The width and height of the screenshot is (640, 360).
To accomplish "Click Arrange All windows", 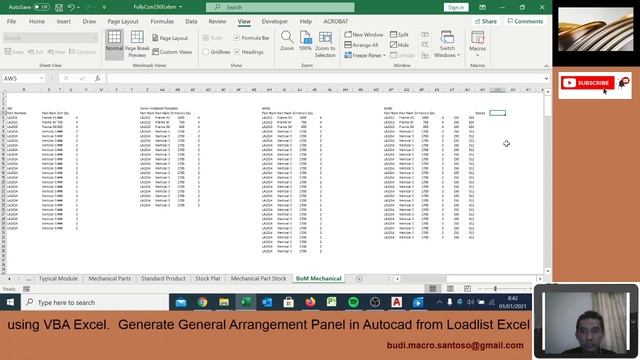I will tap(361, 45).
